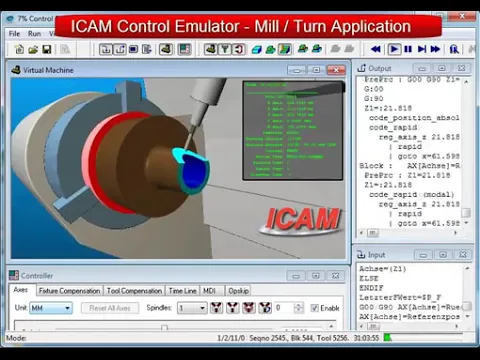Viewport: 480px width, 360px height.
Task: Click the window layout toolbar icon
Action: pos(184,49)
